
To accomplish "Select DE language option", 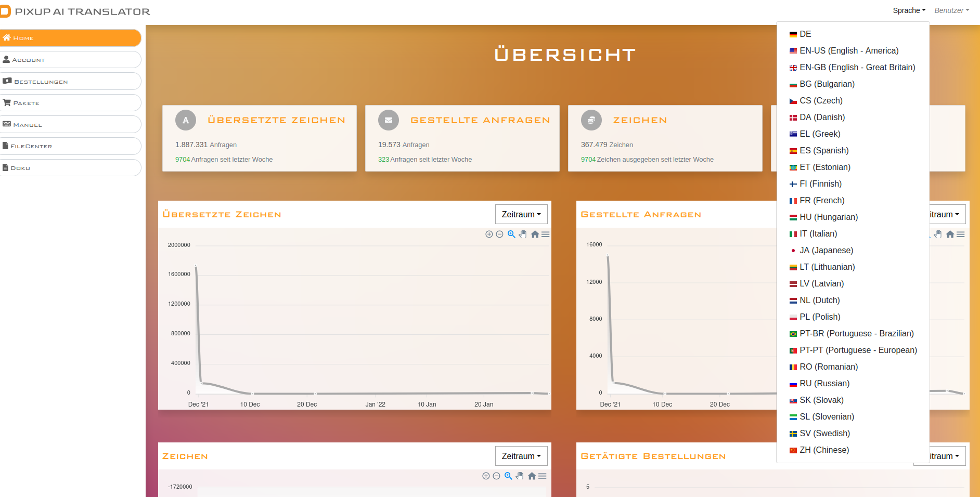I will point(805,34).
